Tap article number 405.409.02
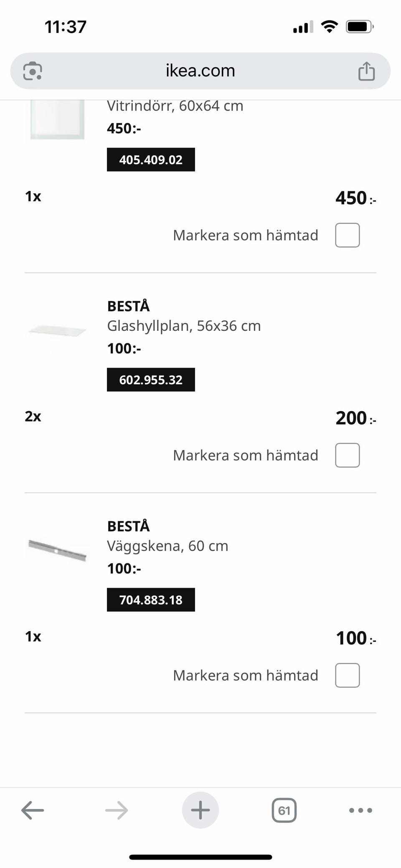This screenshot has height=868, width=401. pos(151,160)
